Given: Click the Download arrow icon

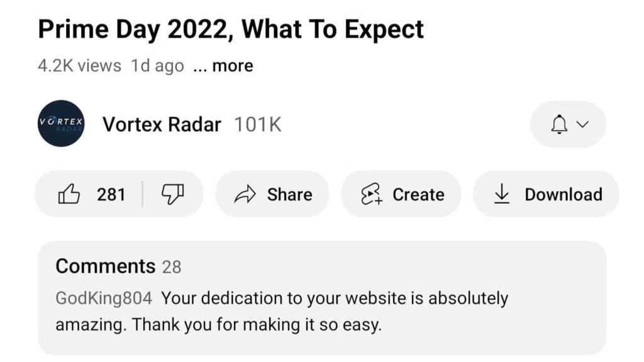Looking at the screenshot, I should click(501, 195).
